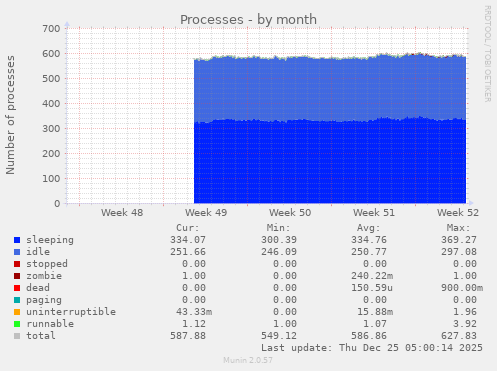Click the 'Avg:' column header
Image resolution: width=497 pixels, height=371 pixels.
click(x=368, y=228)
